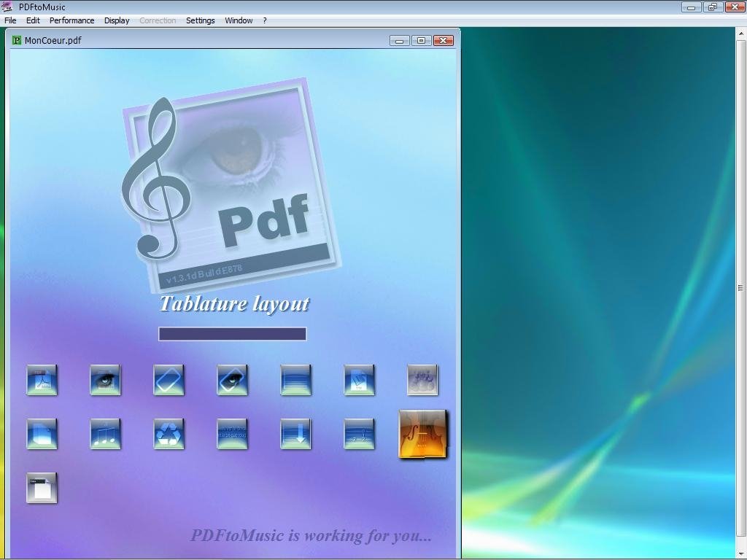
Task: Click the PDFtoMusic application title icon
Action: 7,6
